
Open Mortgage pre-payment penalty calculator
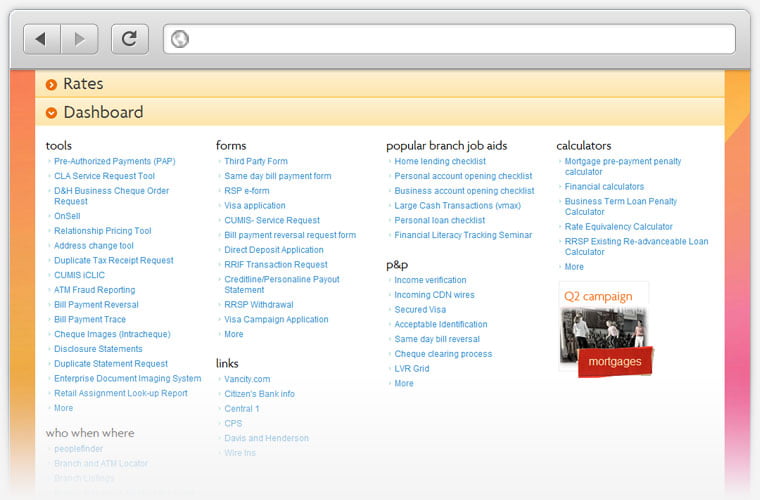click(x=623, y=166)
